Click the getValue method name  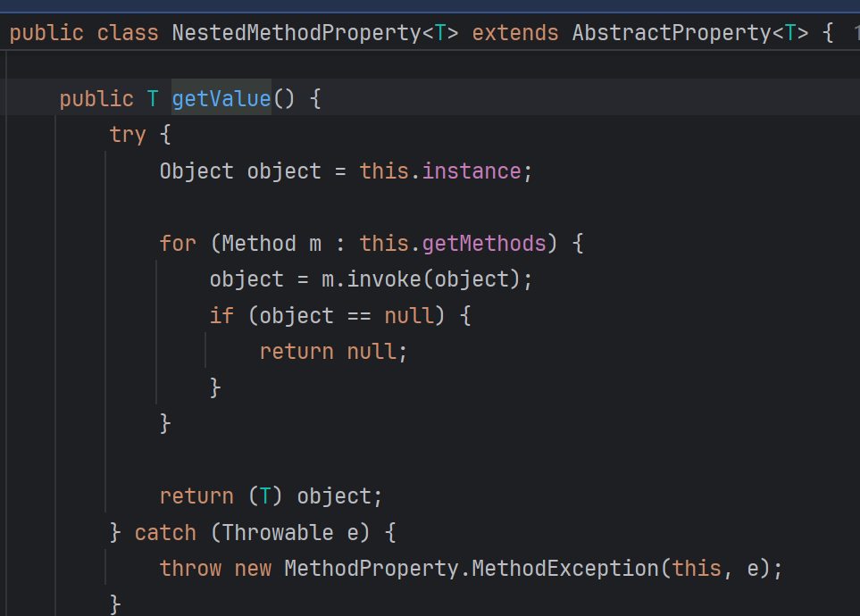[x=221, y=99]
